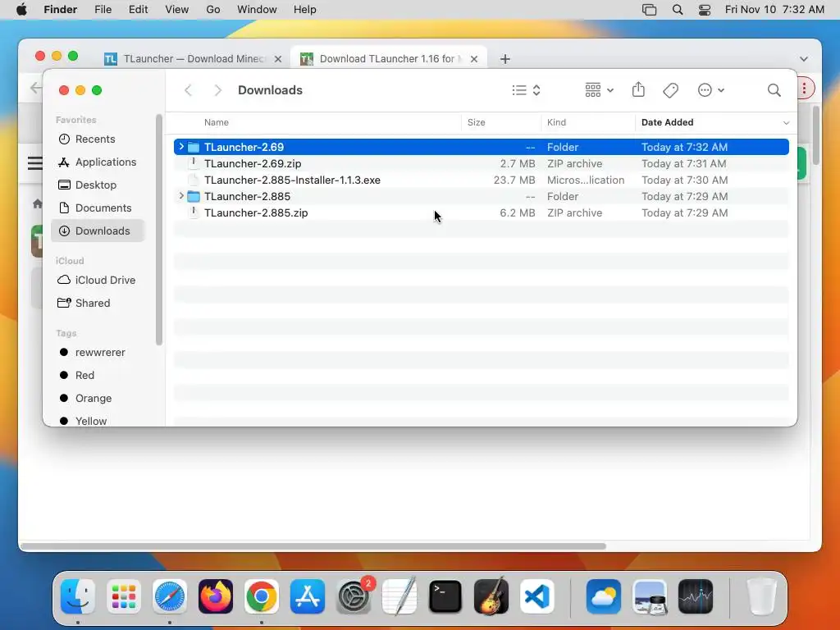Switch to TLauncher — Download Minecraft browser tab
This screenshot has height=630, width=840.
193,59
